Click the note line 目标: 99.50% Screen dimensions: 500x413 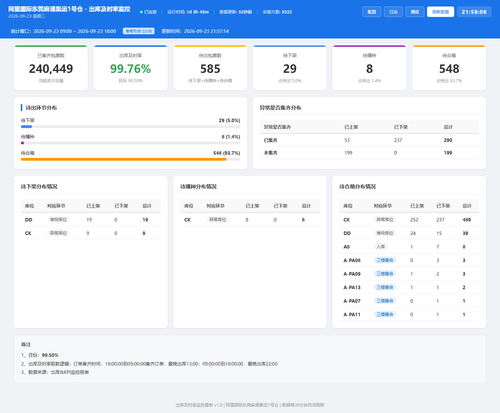point(40,355)
